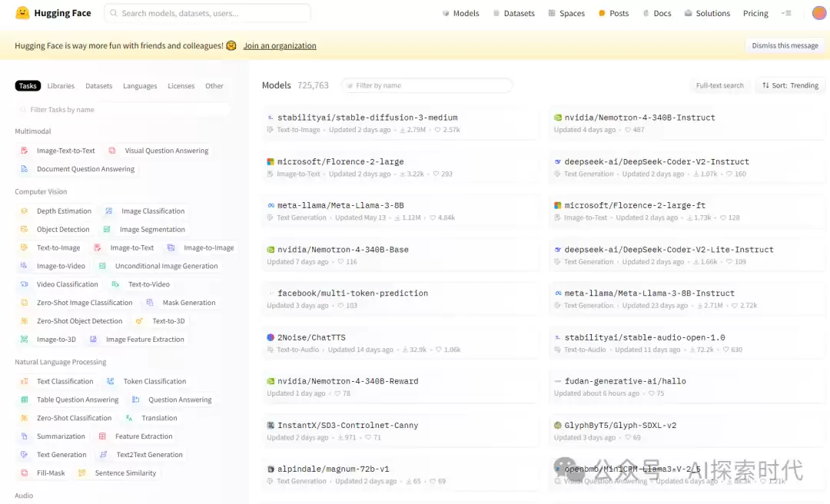
Task: Focus the top search models field
Action: click(x=207, y=13)
